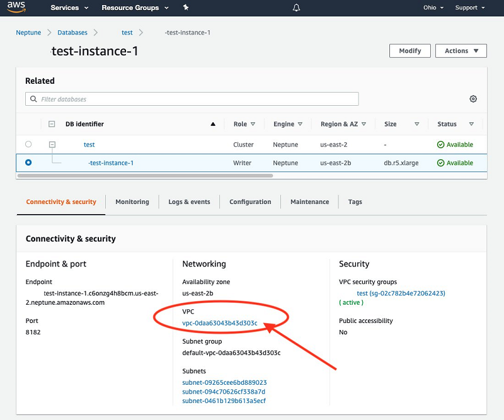Sort the table by Engine column
This screenshot has width=504, height=420.
pos(288,124)
